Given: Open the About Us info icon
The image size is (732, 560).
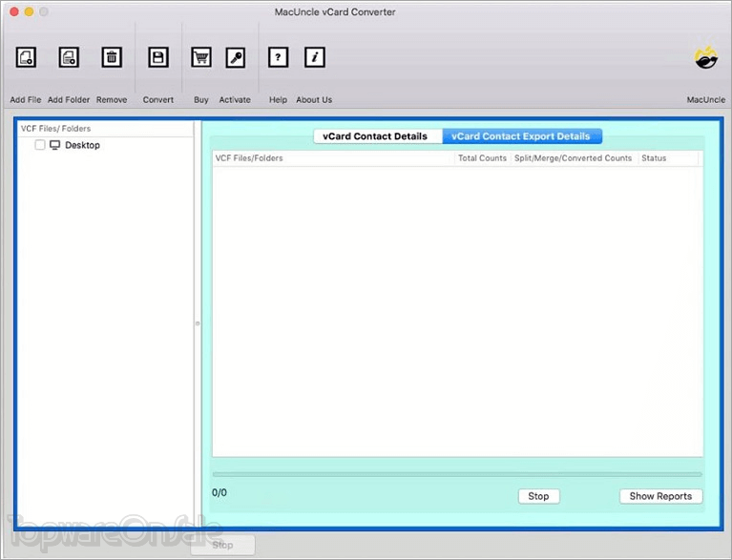Looking at the screenshot, I should [x=315, y=57].
